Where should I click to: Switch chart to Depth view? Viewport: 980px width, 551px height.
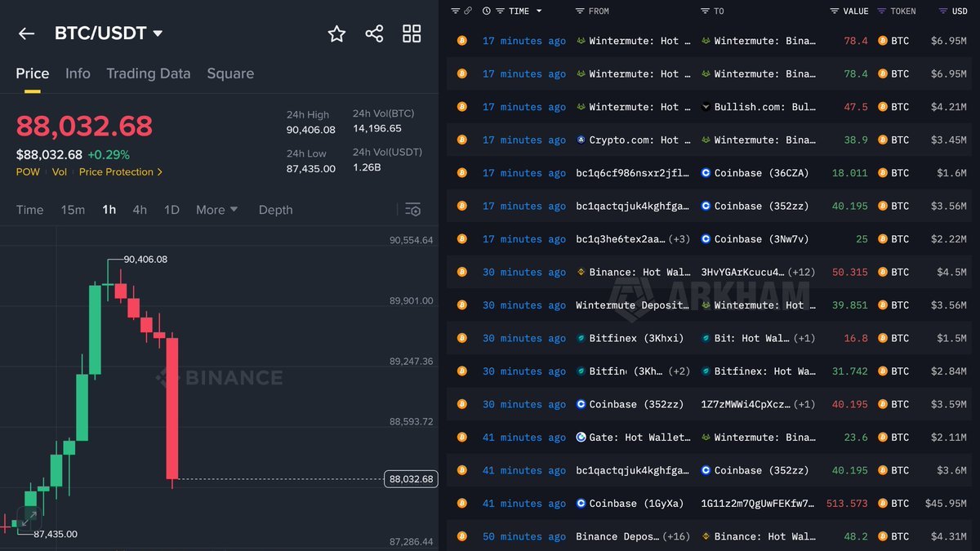point(275,209)
